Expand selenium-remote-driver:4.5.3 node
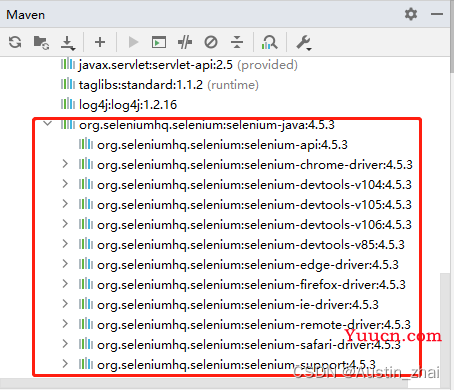 (65, 324)
